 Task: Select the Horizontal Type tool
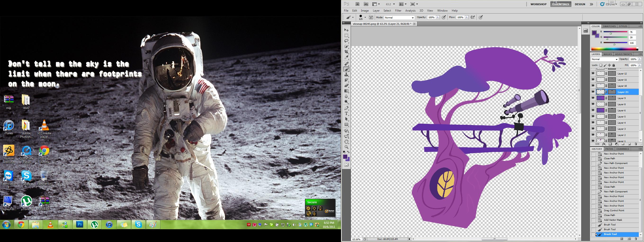click(x=346, y=113)
